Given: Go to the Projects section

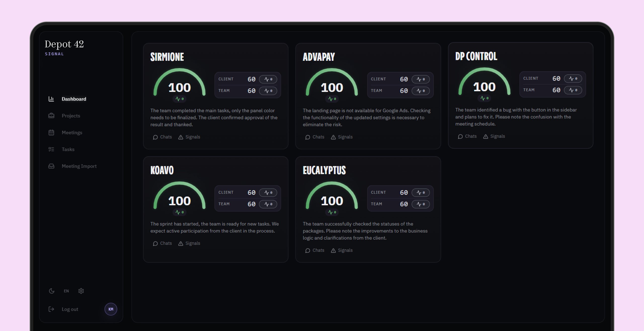Looking at the screenshot, I should (71, 116).
